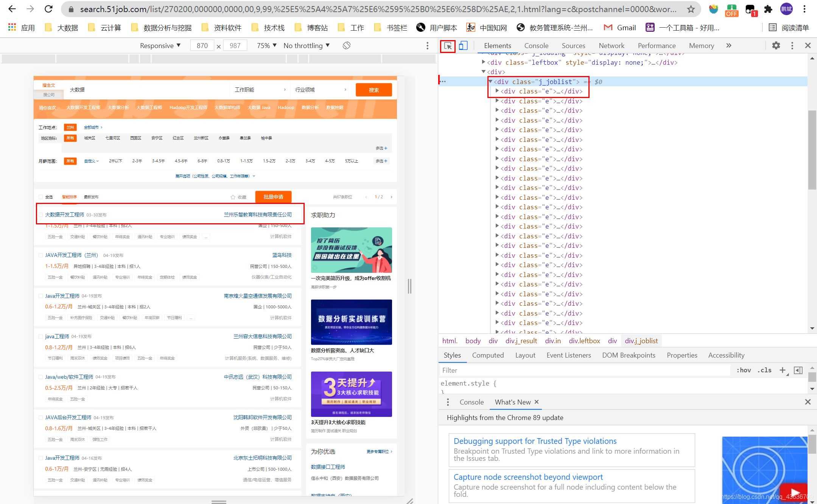This screenshot has height=504, width=817.
Task: Open the 75% zoom dropdown
Action: [267, 45]
